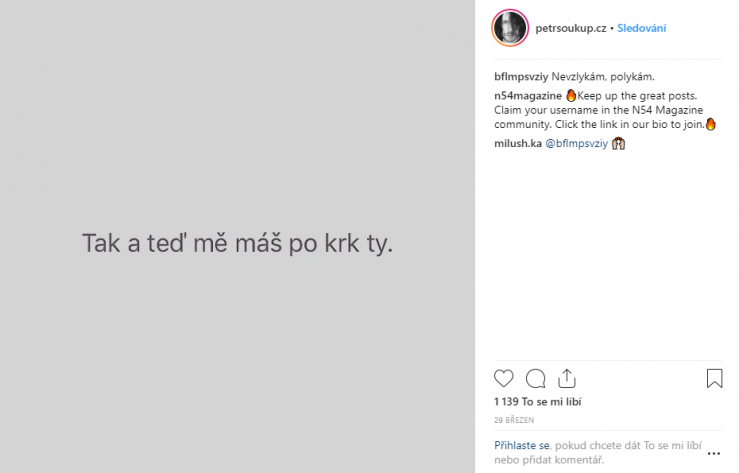Open petrsoukup.cz profile picture
739x473 pixels.
[510, 28]
